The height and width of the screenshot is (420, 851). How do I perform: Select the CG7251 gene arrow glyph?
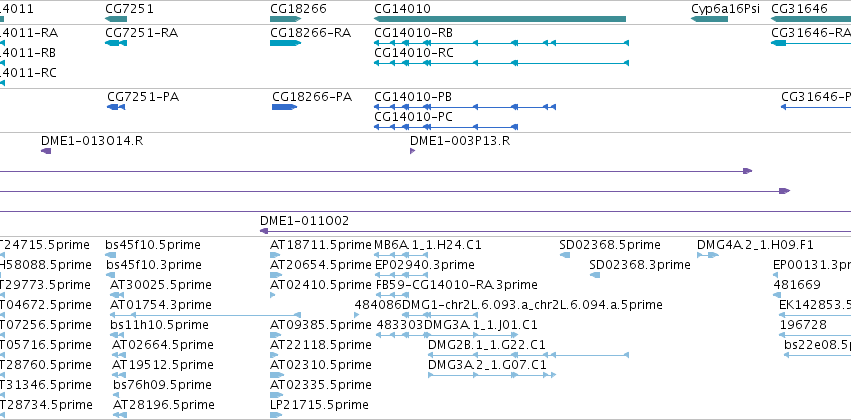click(116, 19)
